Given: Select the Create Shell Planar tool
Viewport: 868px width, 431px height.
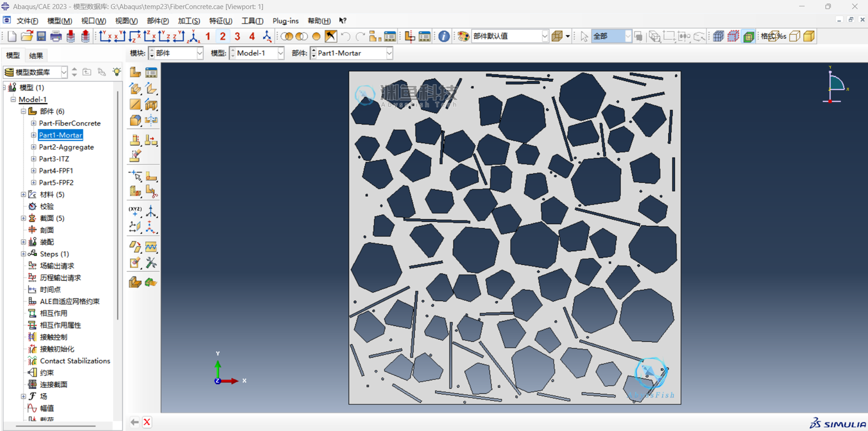Looking at the screenshot, I should (x=135, y=105).
